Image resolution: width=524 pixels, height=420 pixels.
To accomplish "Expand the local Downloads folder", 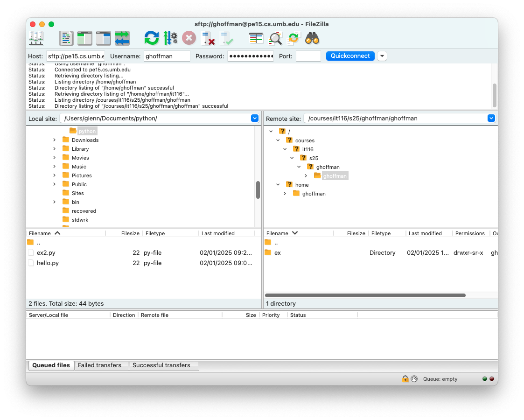I will pyautogui.click(x=55, y=140).
